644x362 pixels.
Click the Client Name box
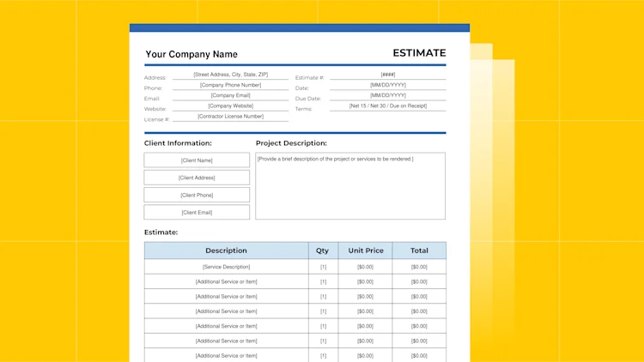tap(197, 160)
